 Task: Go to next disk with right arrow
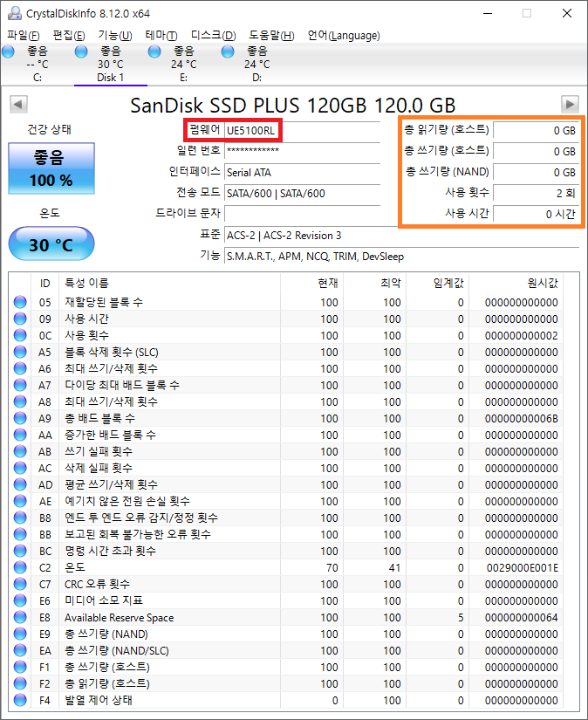tap(570, 104)
